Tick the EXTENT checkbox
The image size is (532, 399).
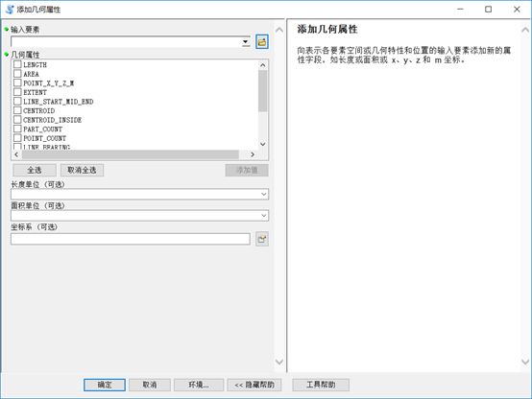pos(17,92)
